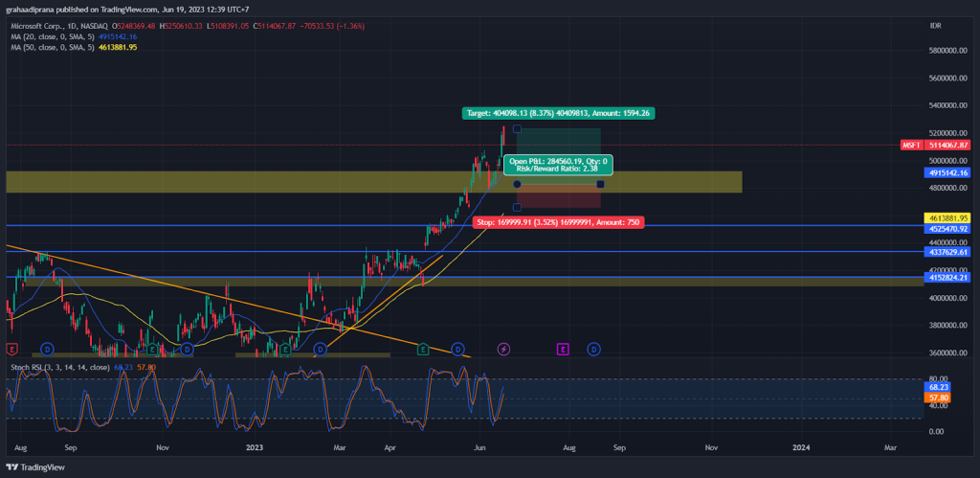Screen dimensions: 980x478
Task: Select the round entry handle of position tool
Action: (517, 184)
